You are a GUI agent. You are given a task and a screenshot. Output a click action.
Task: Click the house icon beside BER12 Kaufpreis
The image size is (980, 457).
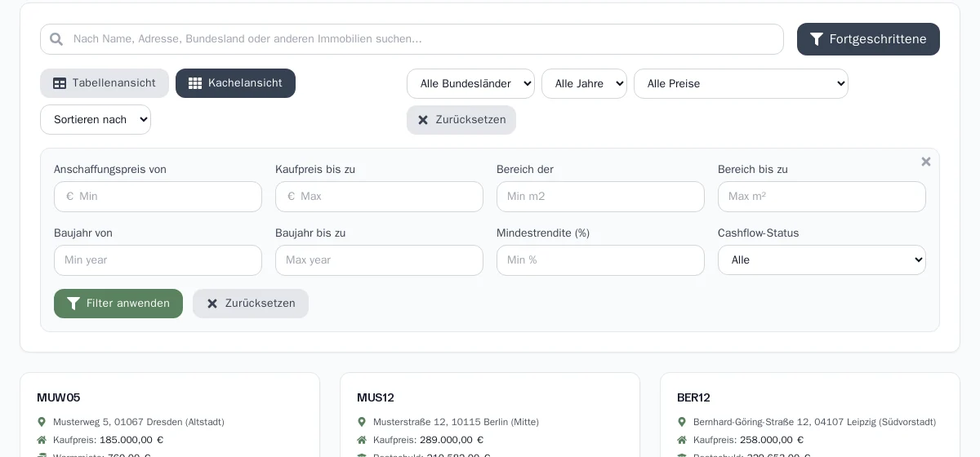682,440
